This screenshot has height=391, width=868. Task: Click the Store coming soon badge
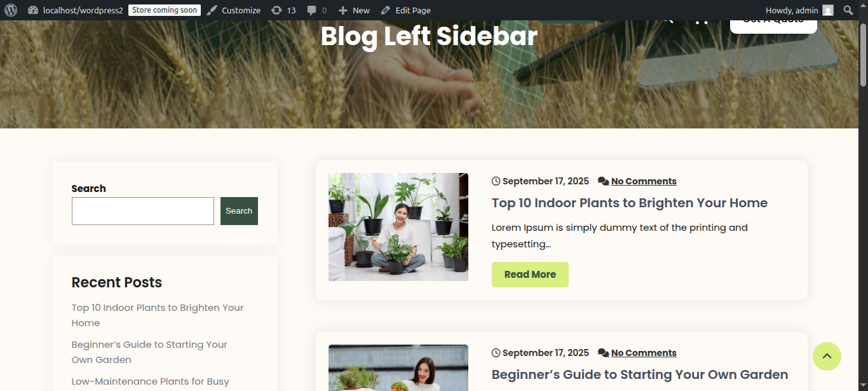click(x=165, y=10)
